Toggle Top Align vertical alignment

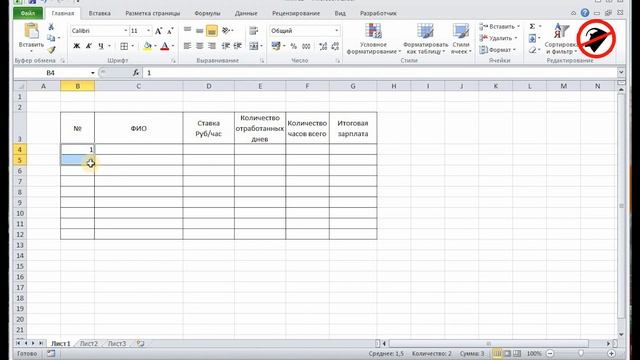187,31
